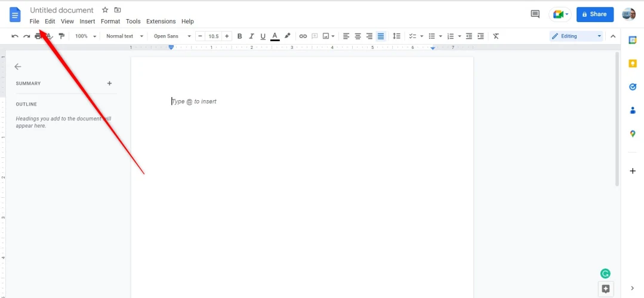Enable justify text alignment

coord(381,36)
